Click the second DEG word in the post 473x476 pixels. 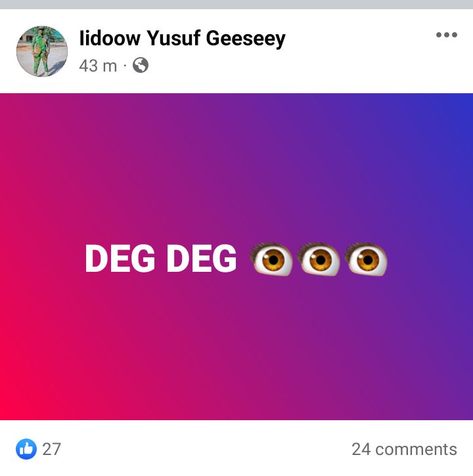[x=202, y=259]
